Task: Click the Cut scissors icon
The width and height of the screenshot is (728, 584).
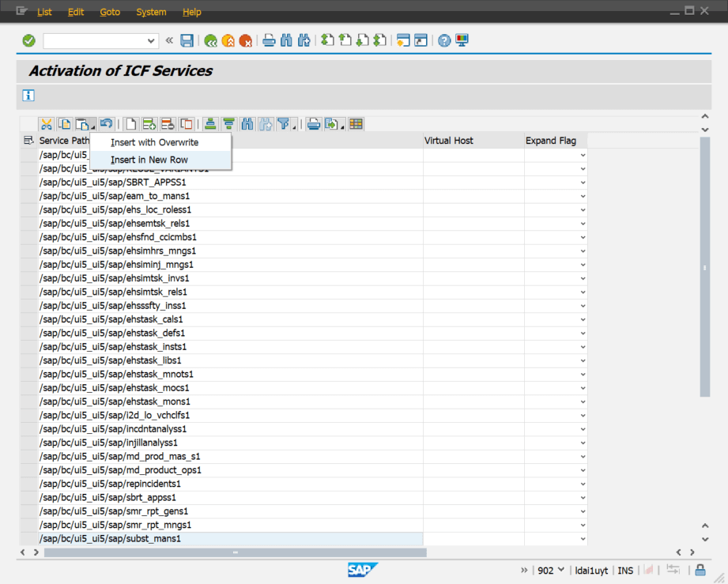Action: tap(47, 124)
